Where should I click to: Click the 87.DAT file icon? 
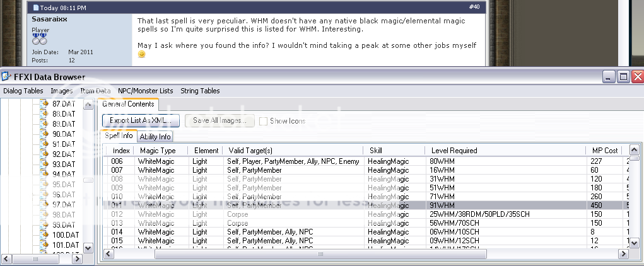44,104
